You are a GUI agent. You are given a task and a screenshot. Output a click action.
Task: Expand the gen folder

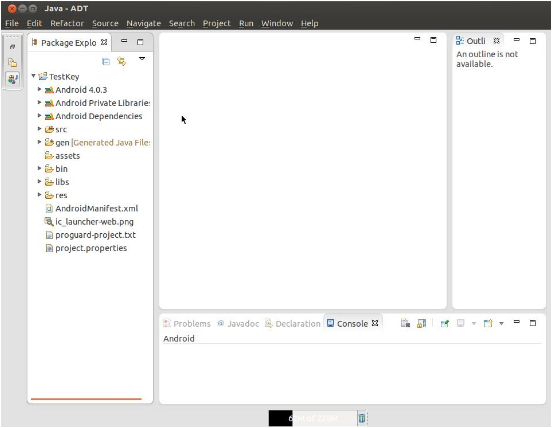click(x=40, y=142)
